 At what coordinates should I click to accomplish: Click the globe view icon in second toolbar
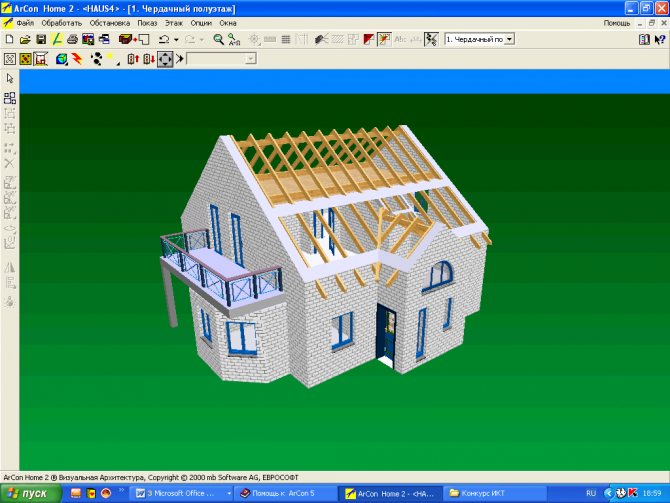[61, 59]
